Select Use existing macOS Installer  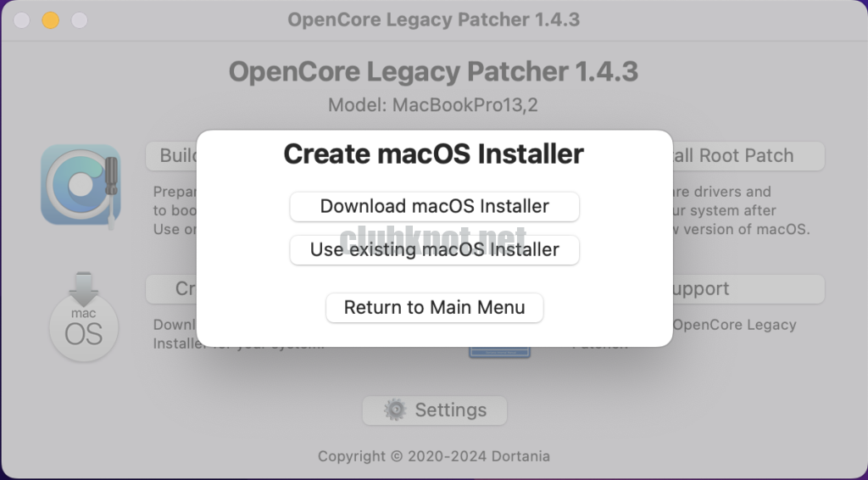tap(434, 250)
